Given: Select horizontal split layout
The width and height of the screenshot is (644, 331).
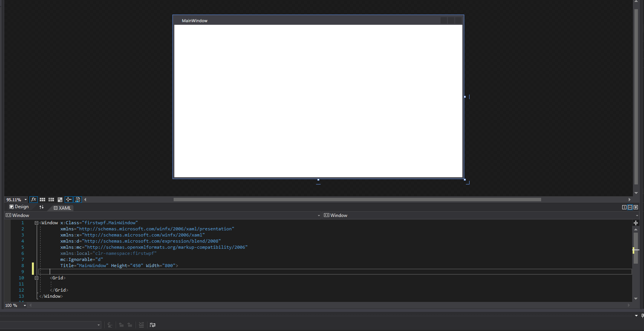Looking at the screenshot, I should point(630,207).
